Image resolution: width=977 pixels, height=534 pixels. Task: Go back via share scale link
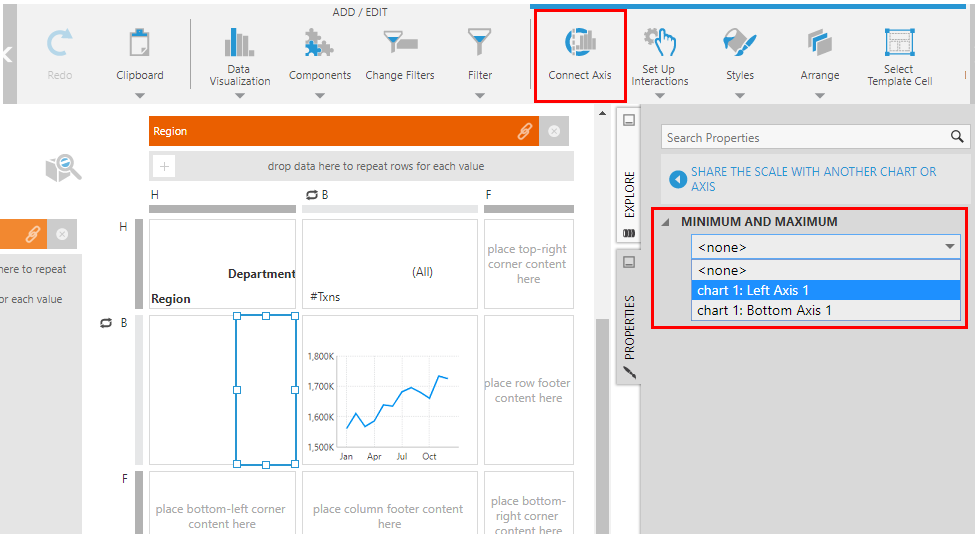pos(677,179)
